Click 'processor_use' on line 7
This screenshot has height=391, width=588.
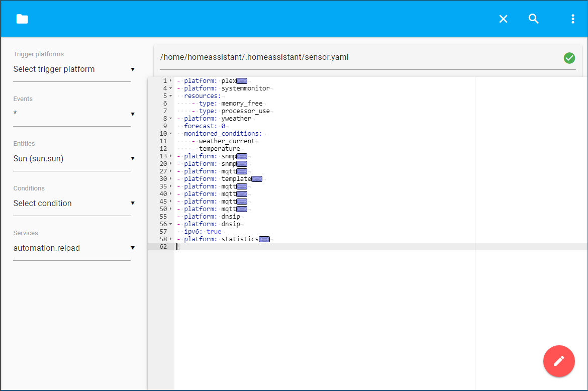pyautogui.click(x=246, y=111)
